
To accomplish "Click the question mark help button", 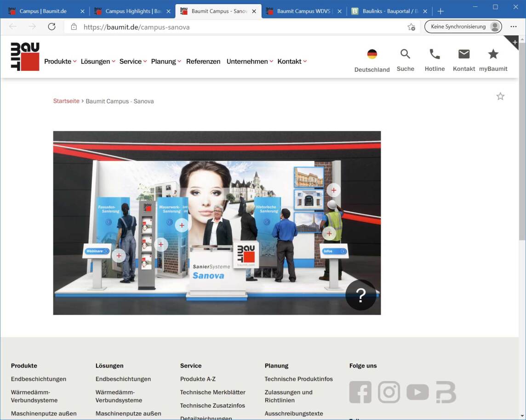I will 361,295.
